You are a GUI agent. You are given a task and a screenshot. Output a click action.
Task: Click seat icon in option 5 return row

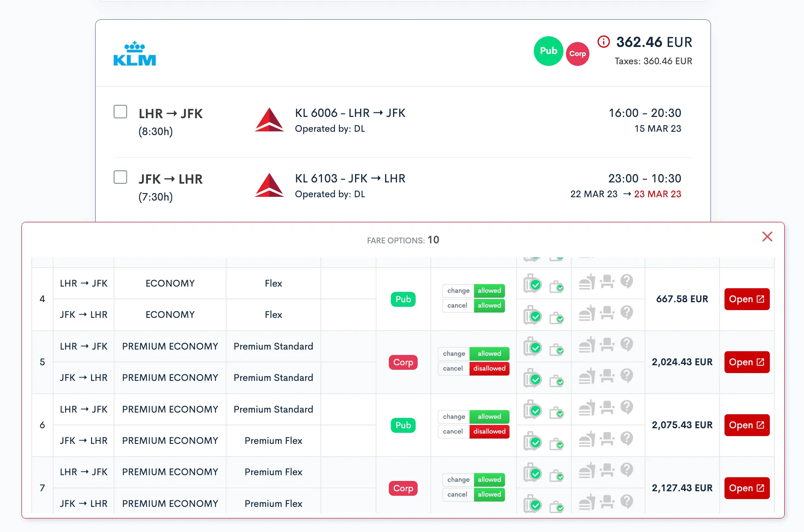pyautogui.click(x=607, y=376)
